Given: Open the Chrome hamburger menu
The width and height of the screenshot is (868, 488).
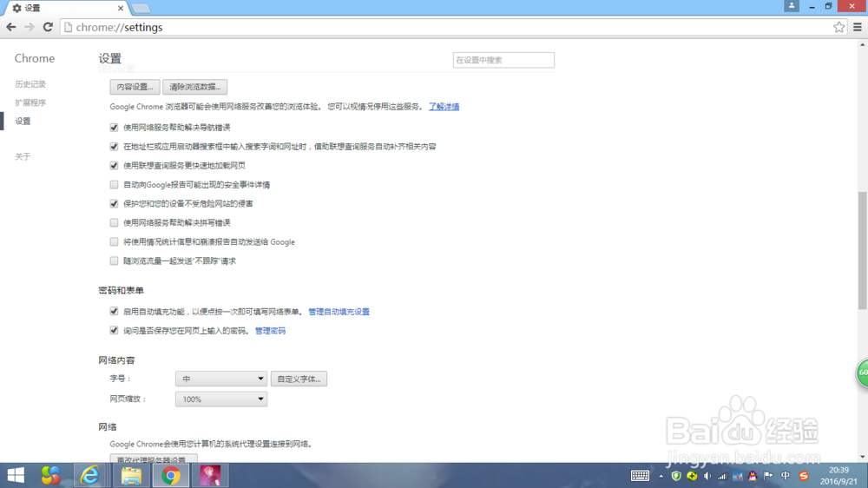Looking at the screenshot, I should (x=858, y=27).
